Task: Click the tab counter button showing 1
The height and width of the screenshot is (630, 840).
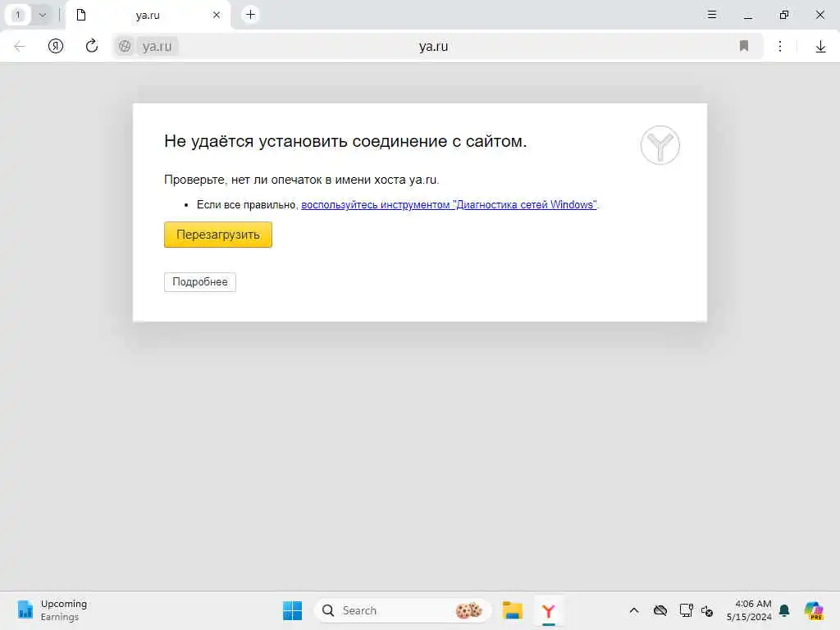Action: point(18,15)
